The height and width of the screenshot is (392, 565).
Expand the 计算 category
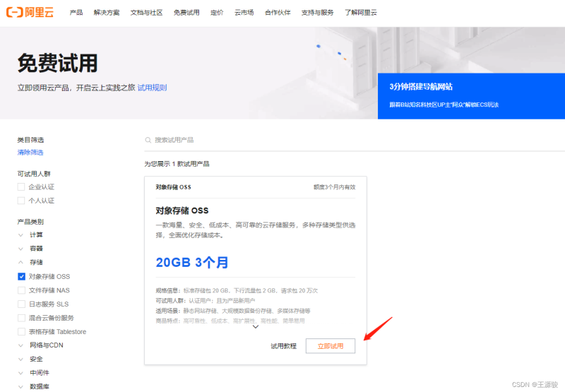click(21, 234)
